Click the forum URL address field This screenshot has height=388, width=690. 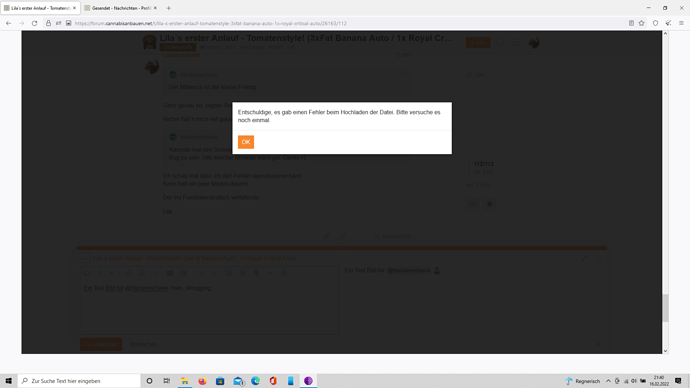343,23
